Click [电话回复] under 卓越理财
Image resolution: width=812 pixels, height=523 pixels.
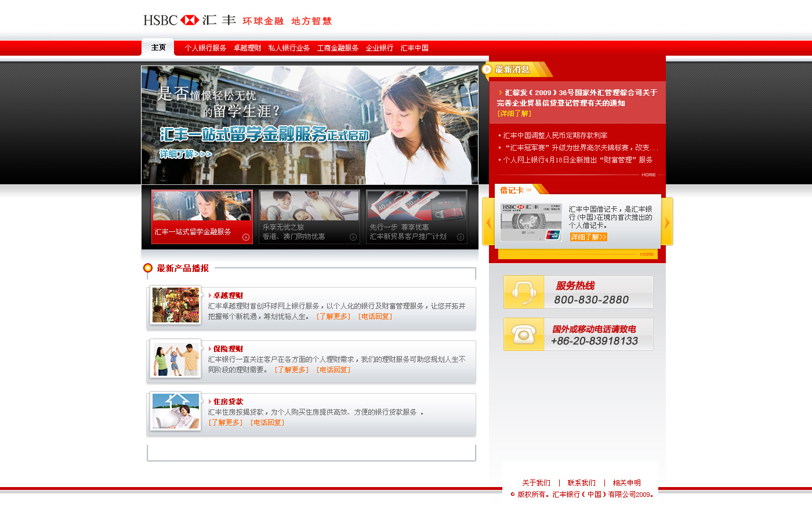(375, 317)
